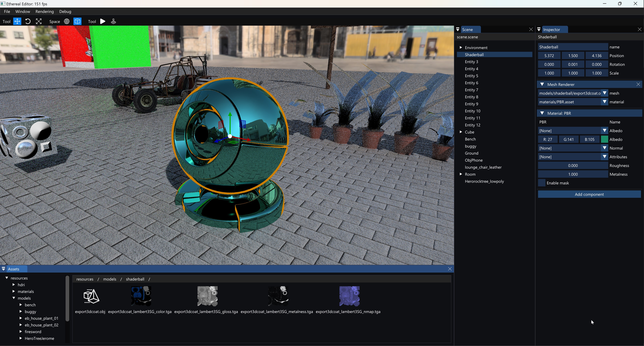Switch to the Assets tab
This screenshot has width=644, height=346.
(16, 269)
